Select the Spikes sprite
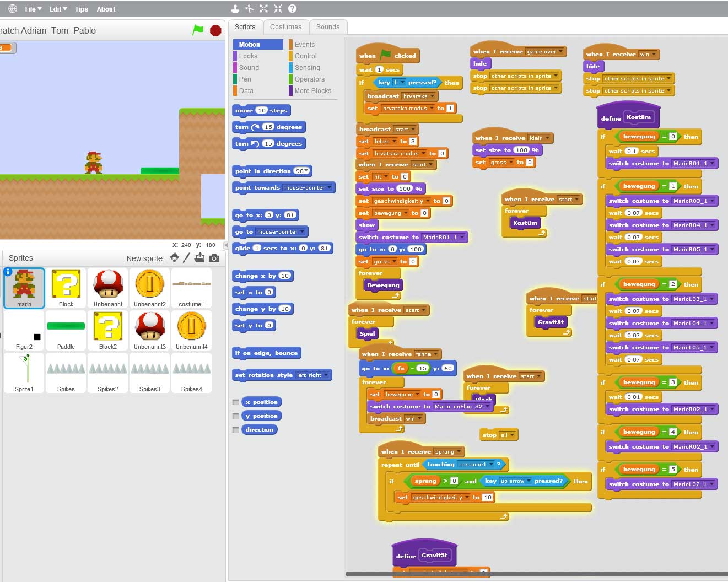Image resolution: width=728 pixels, height=582 pixels. click(x=66, y=373)
